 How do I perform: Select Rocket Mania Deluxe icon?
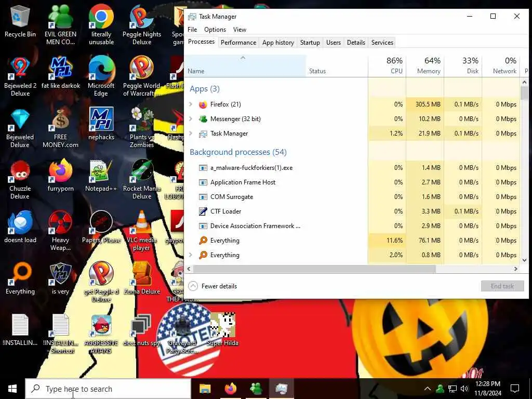tap(142, 179)
